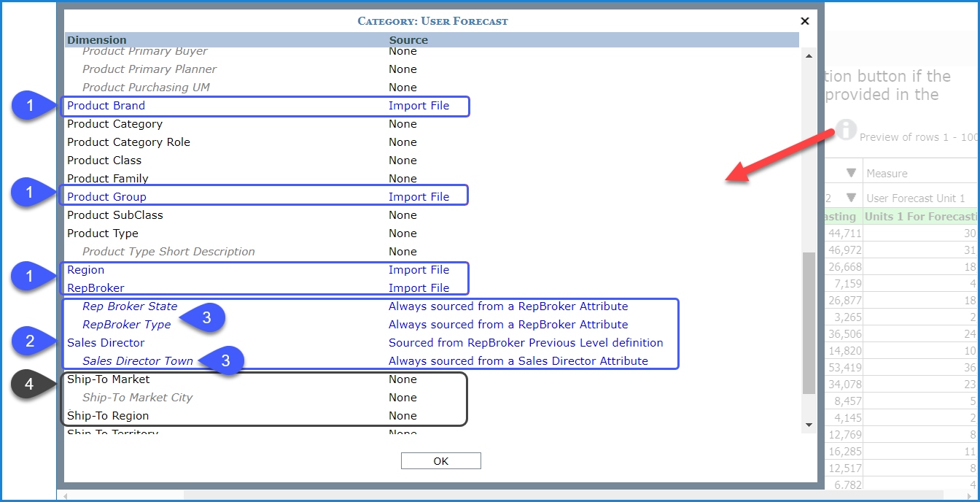Click the Sales Director dimension
Image resolution: width=980 pixels, height=502 pixels.
106,343
